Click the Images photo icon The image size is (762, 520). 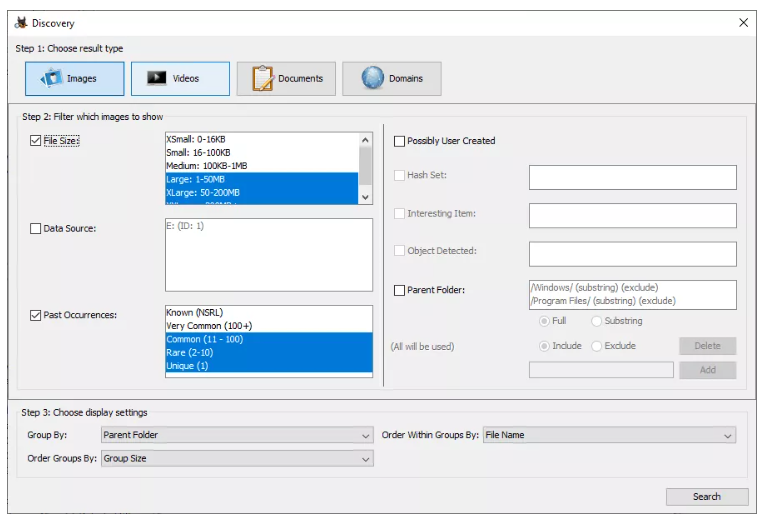tap(51, 78)
